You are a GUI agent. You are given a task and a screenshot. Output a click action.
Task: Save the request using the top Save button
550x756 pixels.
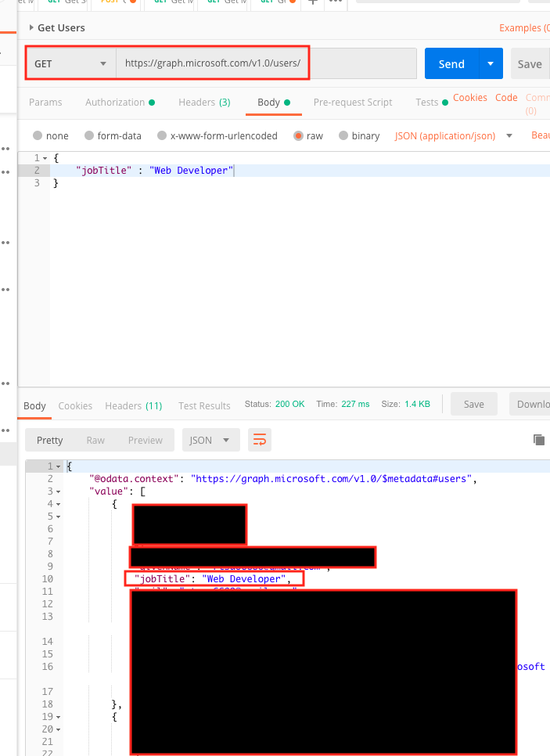[530, 63]
